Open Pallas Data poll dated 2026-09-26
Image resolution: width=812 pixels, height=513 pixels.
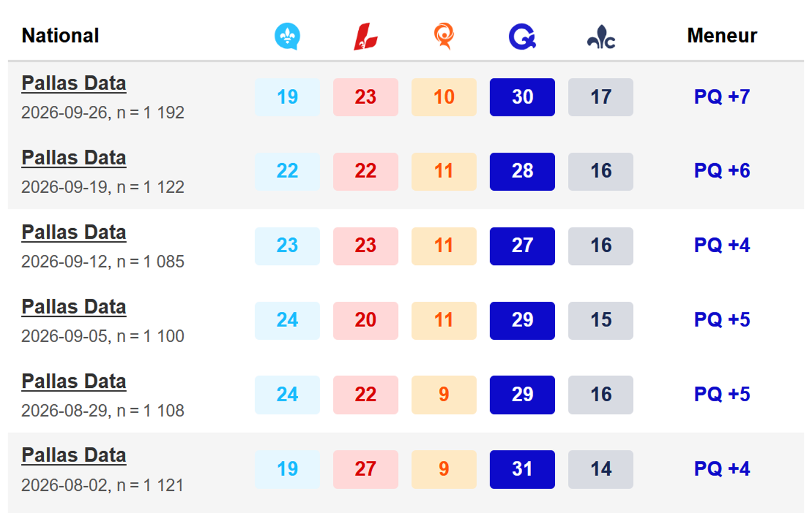coord(74,84)
